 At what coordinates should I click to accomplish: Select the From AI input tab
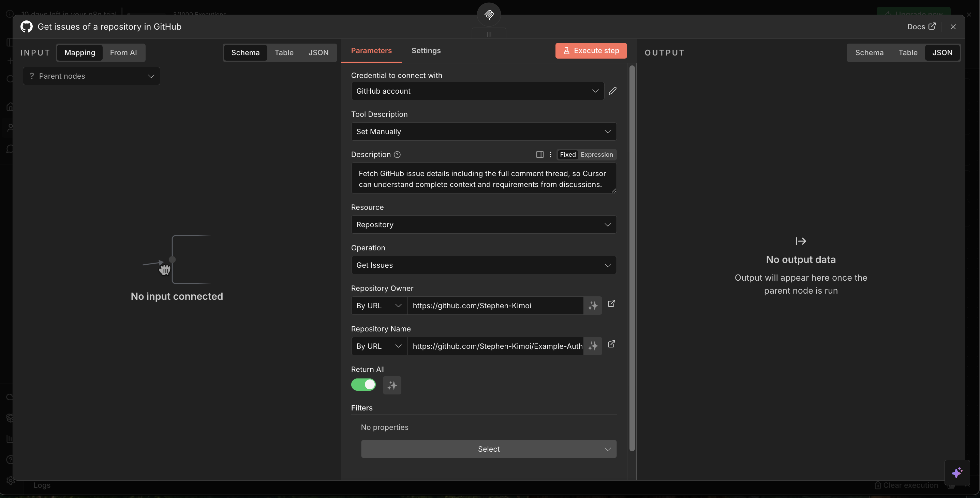(124, 52)
